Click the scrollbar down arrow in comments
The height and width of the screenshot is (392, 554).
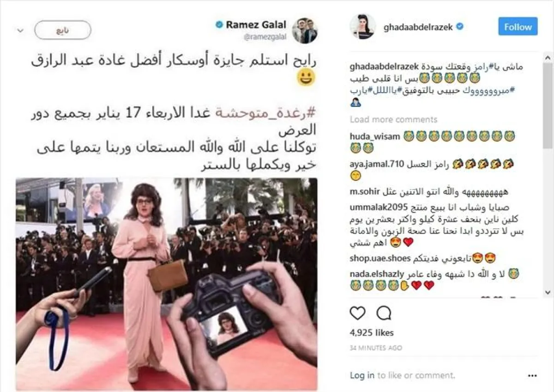548,292
